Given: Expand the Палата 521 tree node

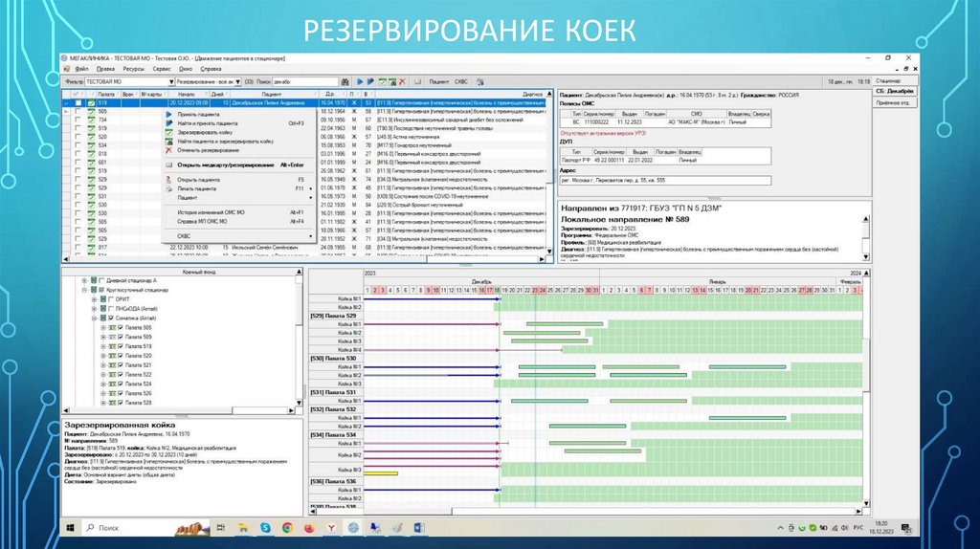Looking at the screenshot, I should 103,365.
